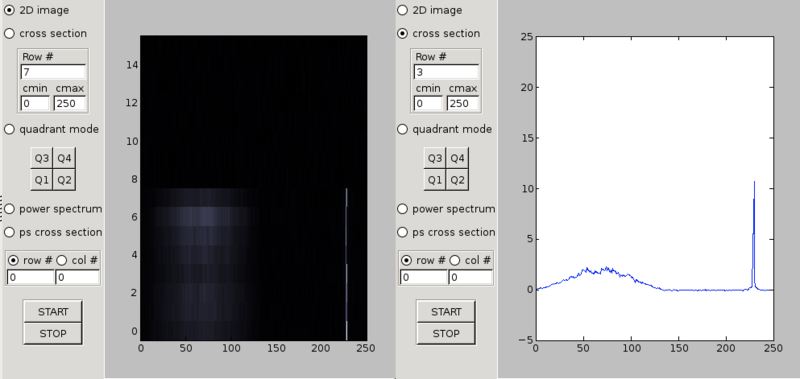Click Q2 quadrant button in right panel
This screenshot has width=800, height=379.
coord(457,180)
